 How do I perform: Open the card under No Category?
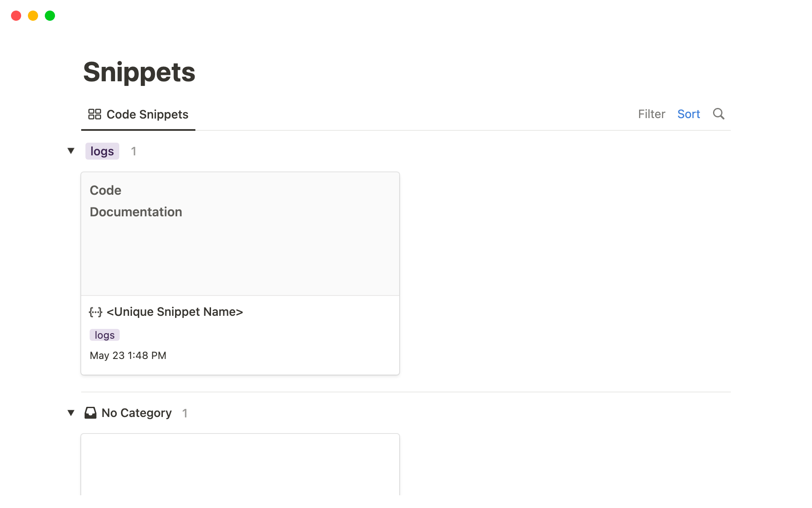(240, 465)
